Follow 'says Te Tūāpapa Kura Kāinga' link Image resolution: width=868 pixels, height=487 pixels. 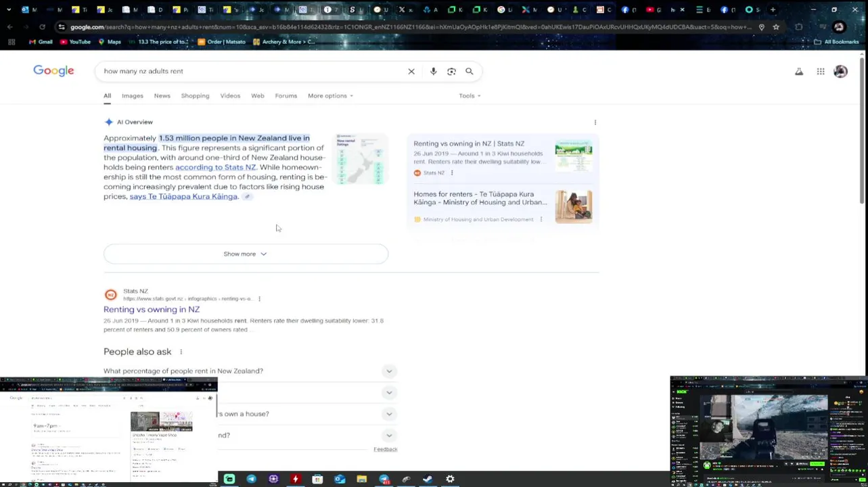coord(183,197)
